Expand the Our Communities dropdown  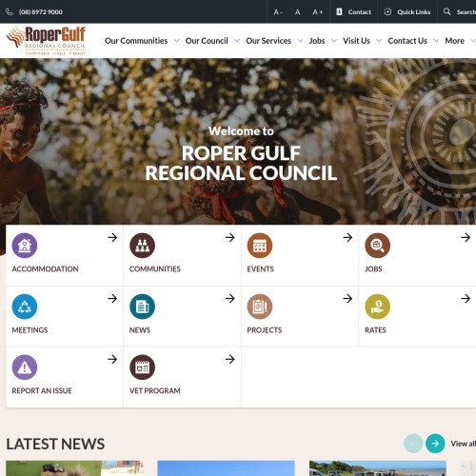pos(177,41)
